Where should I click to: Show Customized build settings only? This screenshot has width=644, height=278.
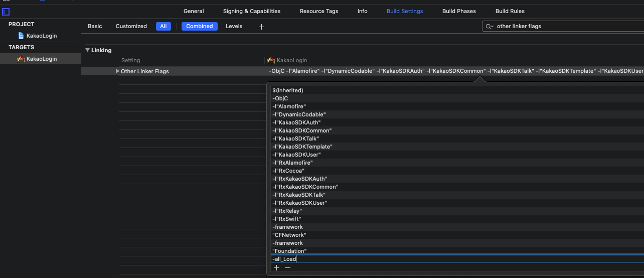point(131,26)
